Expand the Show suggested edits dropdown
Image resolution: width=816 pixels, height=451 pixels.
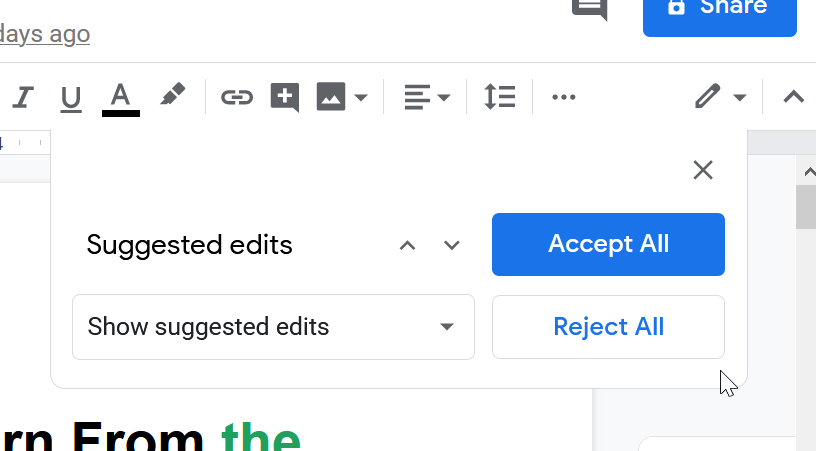coord(273,327)
